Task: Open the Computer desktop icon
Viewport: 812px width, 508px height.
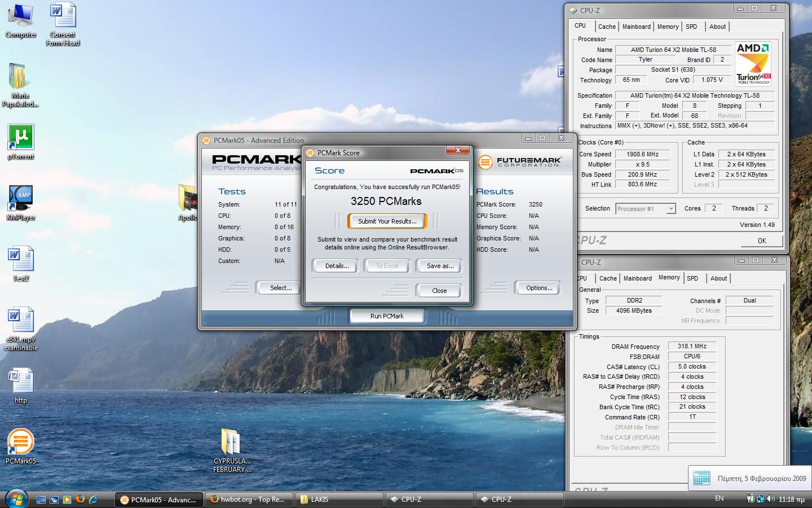Action: coord(21,20)
